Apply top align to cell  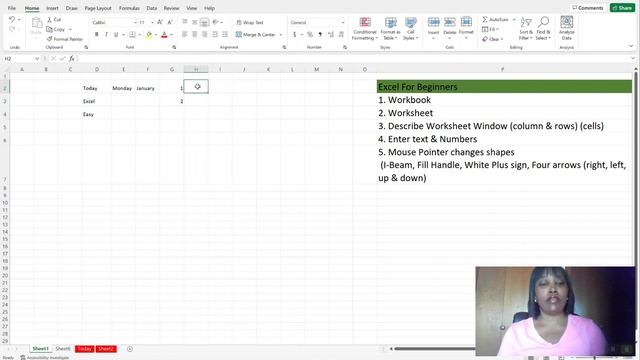184,22
